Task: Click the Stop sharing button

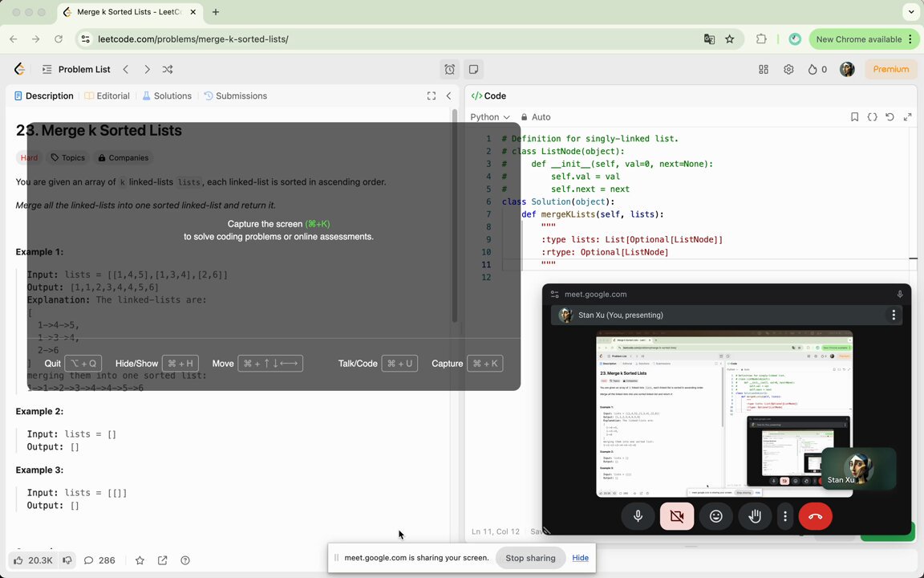Action: point(530,558)
